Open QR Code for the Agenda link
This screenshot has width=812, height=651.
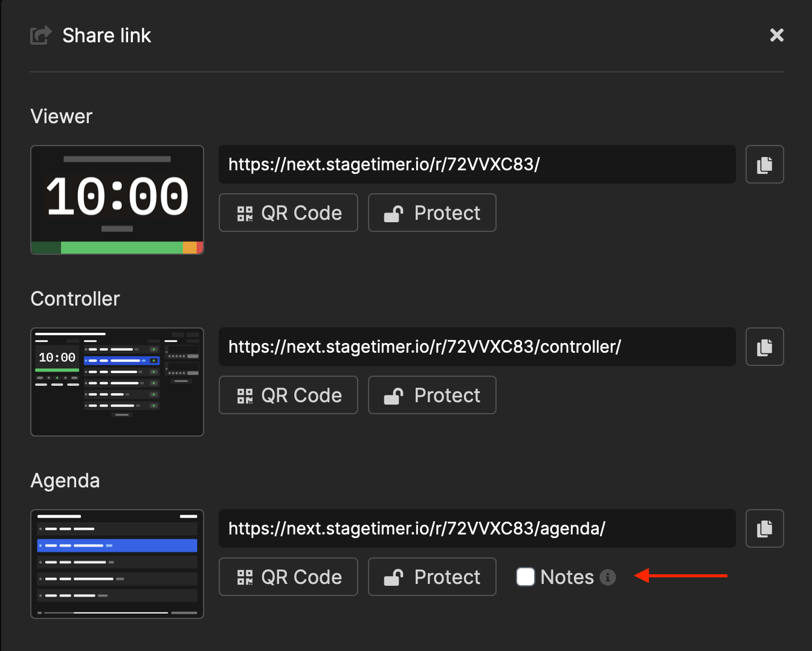pyautogui.click(x=288, y=577)
